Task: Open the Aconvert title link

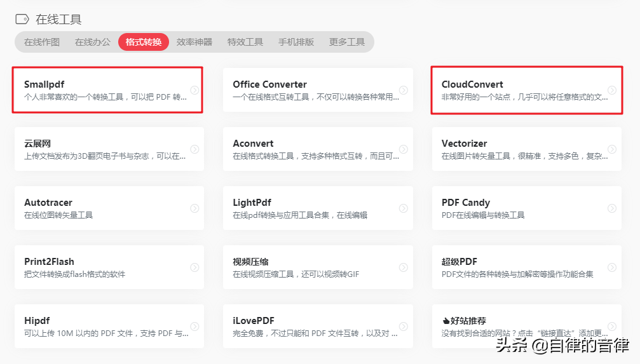Action: point(253,144)
